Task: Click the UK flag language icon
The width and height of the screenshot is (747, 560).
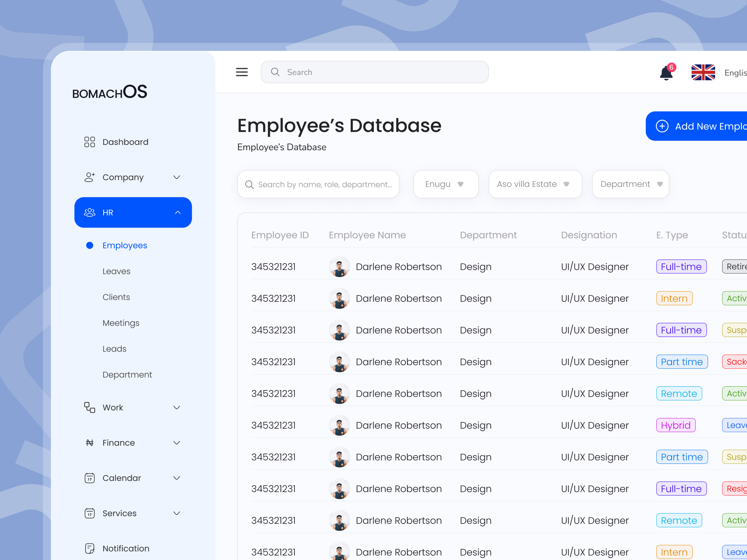Action: point(703,72)
